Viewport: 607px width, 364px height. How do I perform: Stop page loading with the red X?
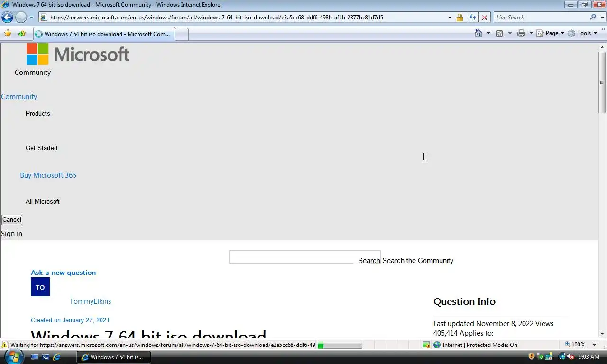(484, 18)
